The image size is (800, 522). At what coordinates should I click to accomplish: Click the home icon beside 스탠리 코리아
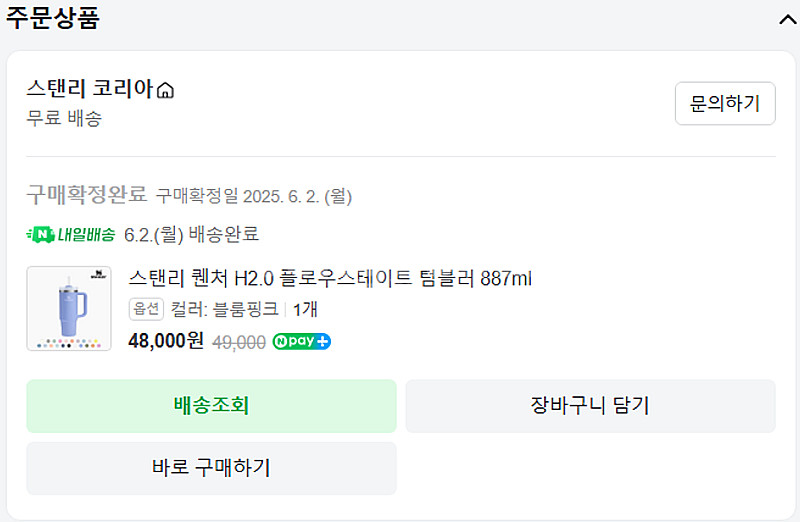coord(166,90)
